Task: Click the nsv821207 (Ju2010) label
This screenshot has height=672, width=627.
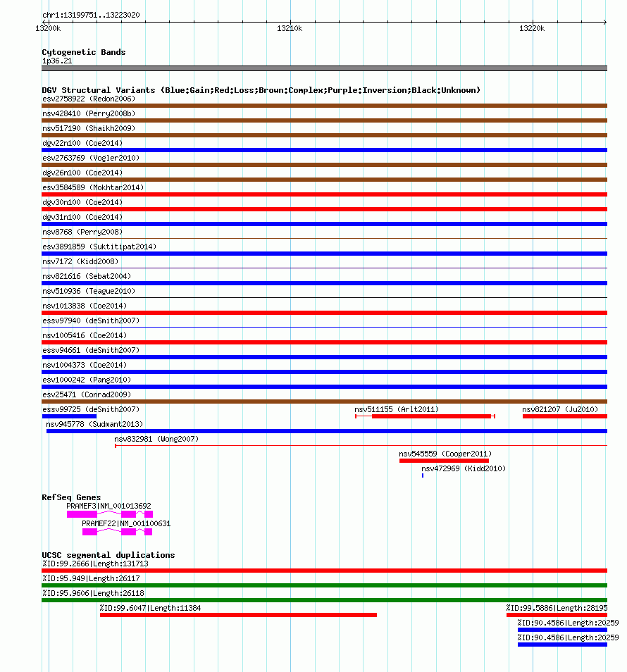Action: (560, 409)
